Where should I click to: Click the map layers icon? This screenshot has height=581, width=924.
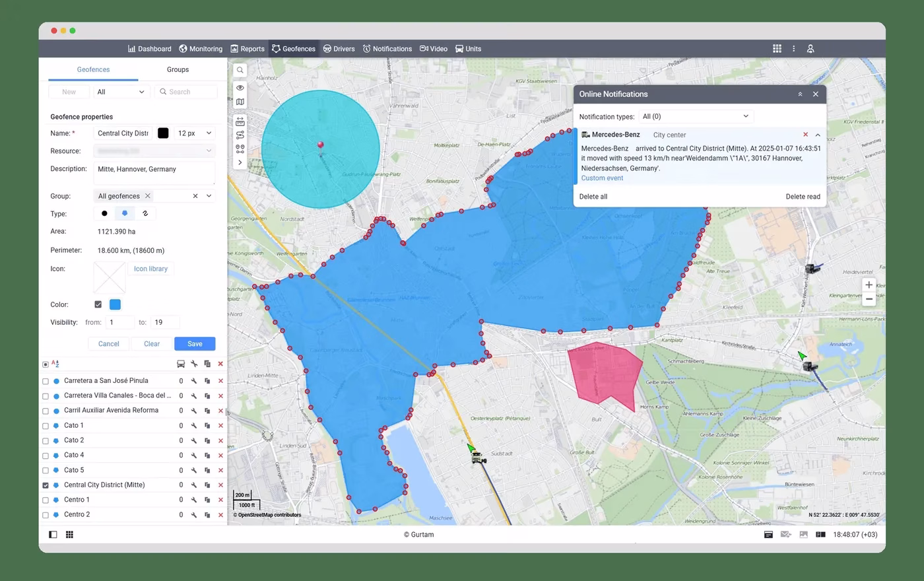240,102
